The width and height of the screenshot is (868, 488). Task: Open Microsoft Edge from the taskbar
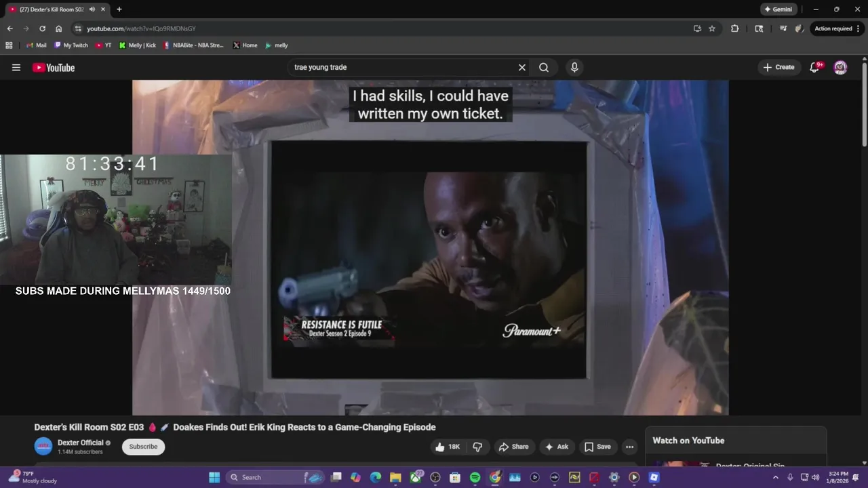click(376, 477)
